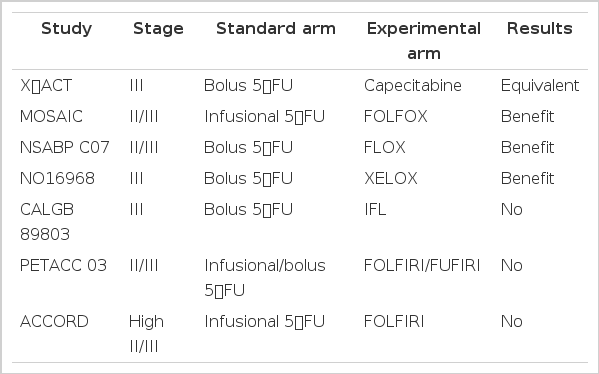This screenshot has height=374, width=599.
Task: Select the NO16968 study entry
Action: click(x=57, y=178)
